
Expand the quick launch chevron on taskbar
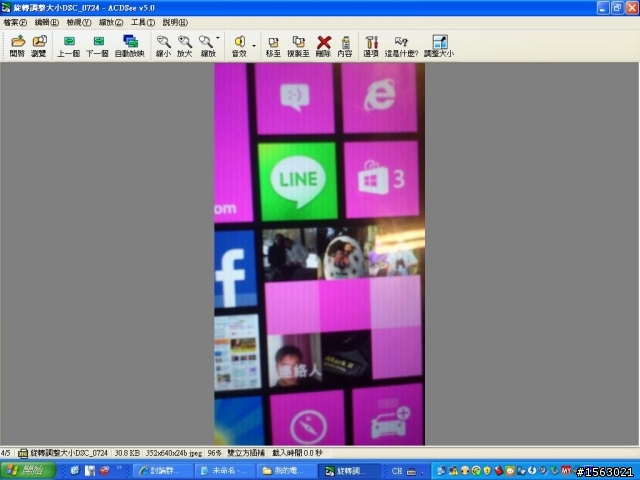click(119, 468)
